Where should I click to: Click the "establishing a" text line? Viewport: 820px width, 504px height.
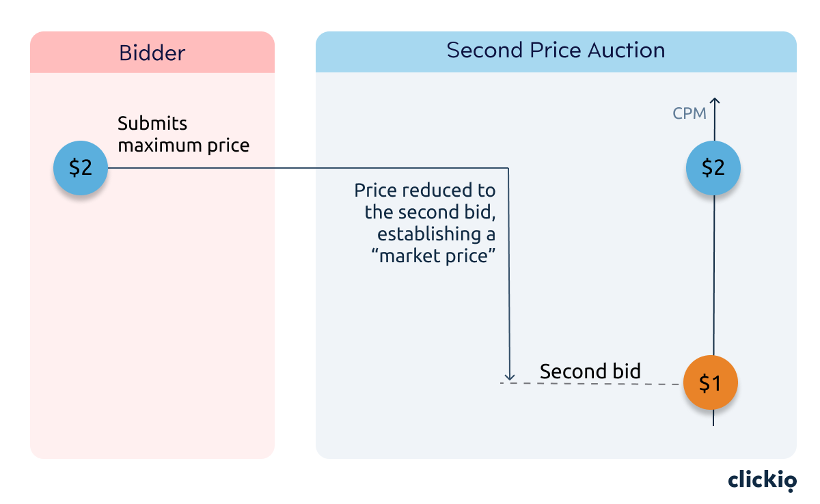[x=437, y=234]
